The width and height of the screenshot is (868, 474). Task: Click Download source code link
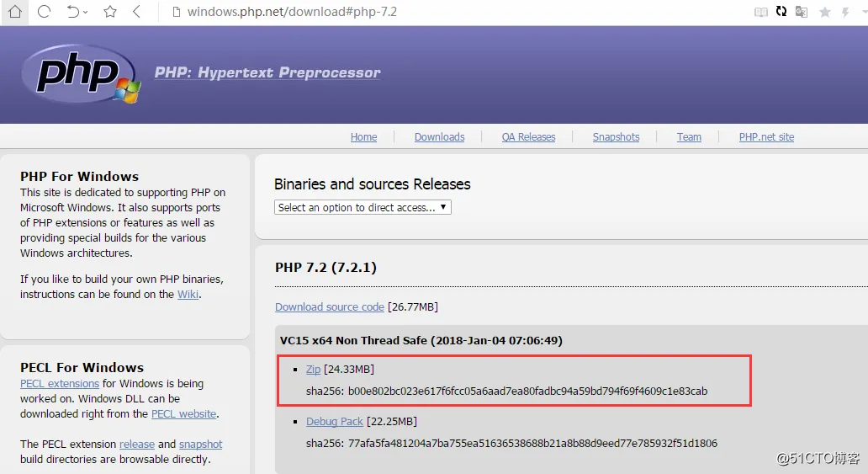(330, 307)
